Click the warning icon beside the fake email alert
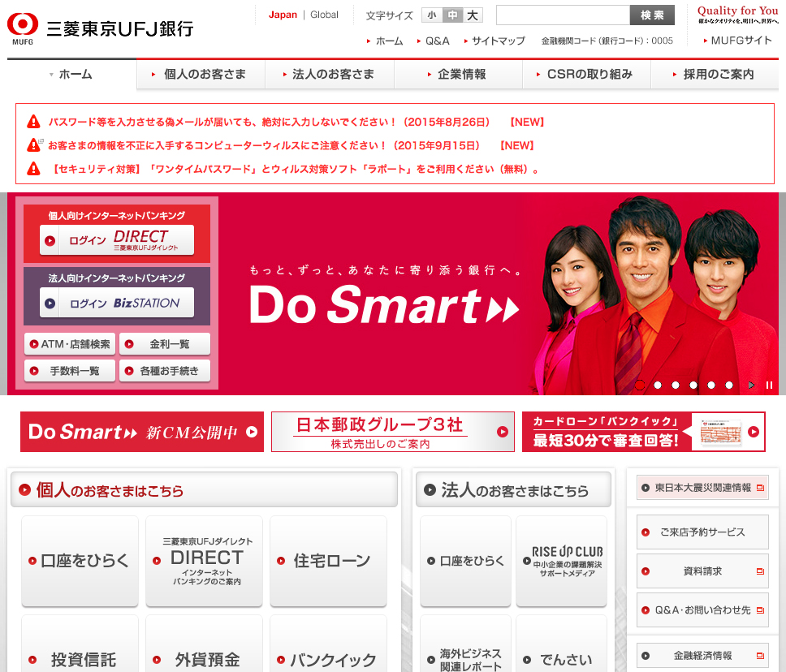 click(x=33, y=121)
